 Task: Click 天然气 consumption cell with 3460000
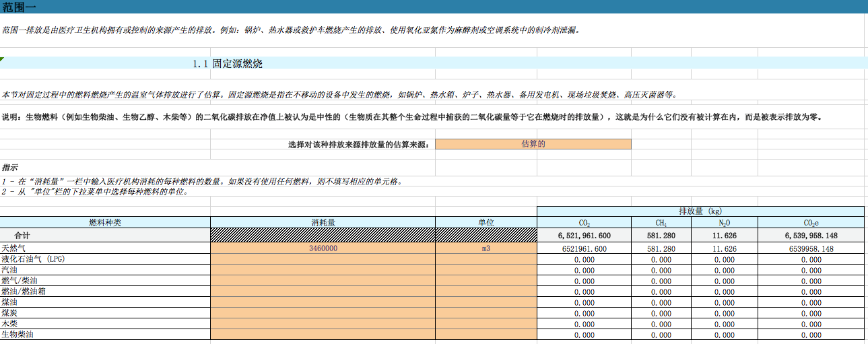point(323,248)
